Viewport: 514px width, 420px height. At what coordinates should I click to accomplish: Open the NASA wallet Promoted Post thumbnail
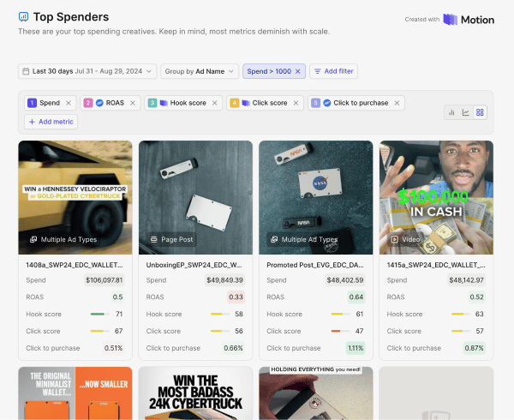coord(316,198)
